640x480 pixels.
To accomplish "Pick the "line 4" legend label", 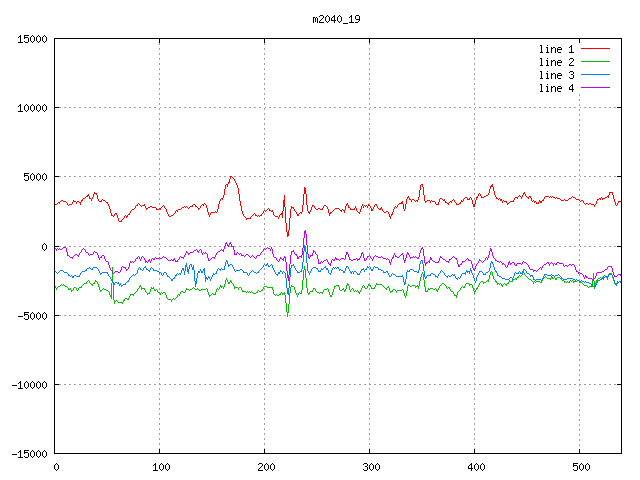I will pos(556,88).
